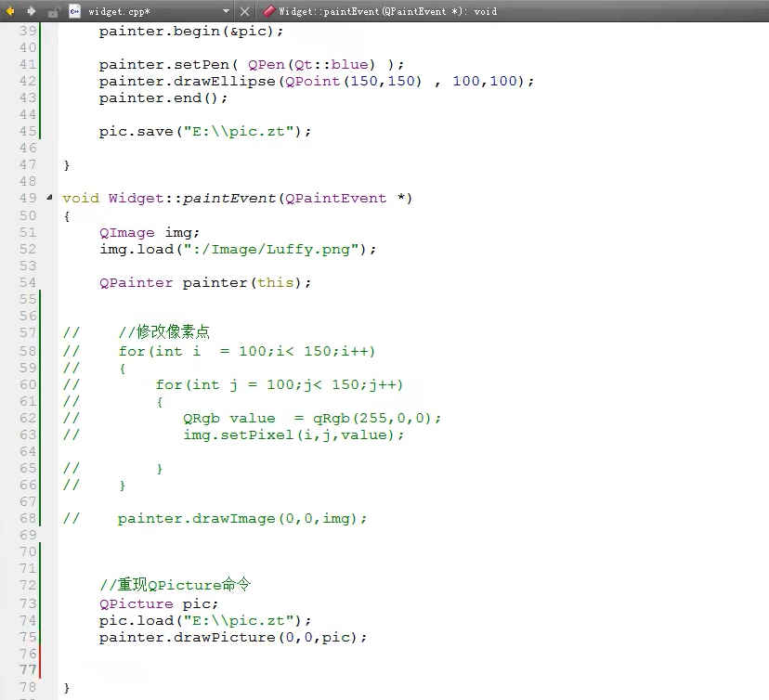Click the paintEvent method symbol icon
The height and width of the screenshot is (700, 769).
[268, 11]
